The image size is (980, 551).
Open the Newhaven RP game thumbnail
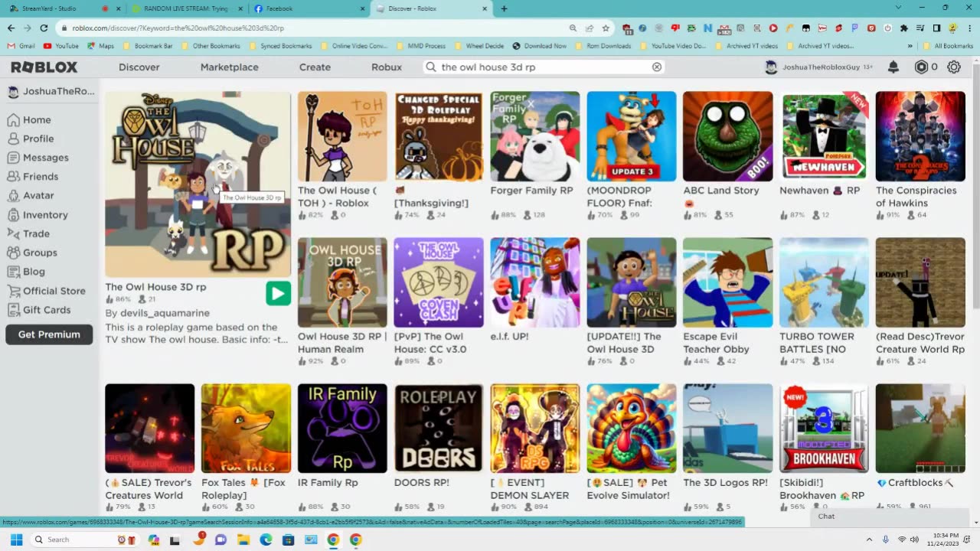825,136
